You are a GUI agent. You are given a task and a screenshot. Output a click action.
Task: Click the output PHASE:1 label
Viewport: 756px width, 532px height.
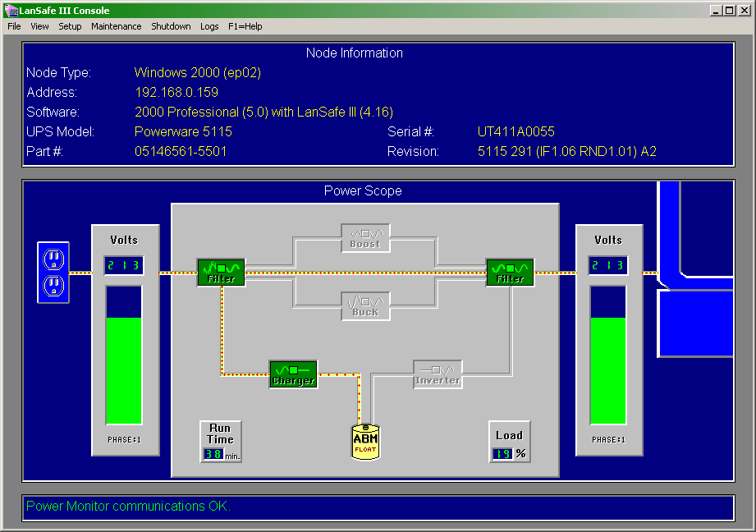tap(608, 440)
